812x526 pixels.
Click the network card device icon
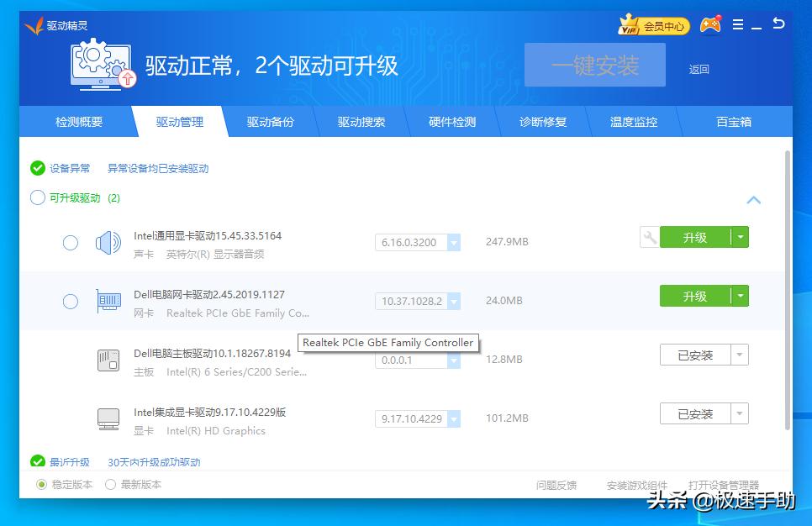click(108, 302)
